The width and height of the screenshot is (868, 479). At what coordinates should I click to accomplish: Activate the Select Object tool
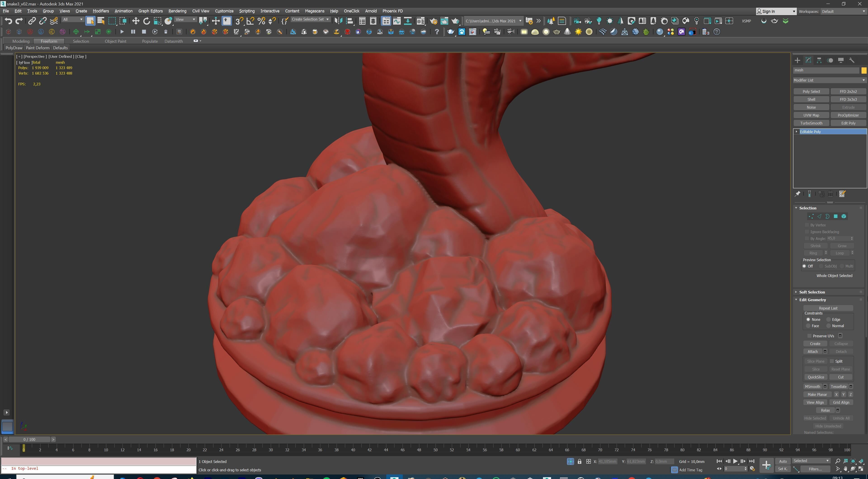point(90,21)
